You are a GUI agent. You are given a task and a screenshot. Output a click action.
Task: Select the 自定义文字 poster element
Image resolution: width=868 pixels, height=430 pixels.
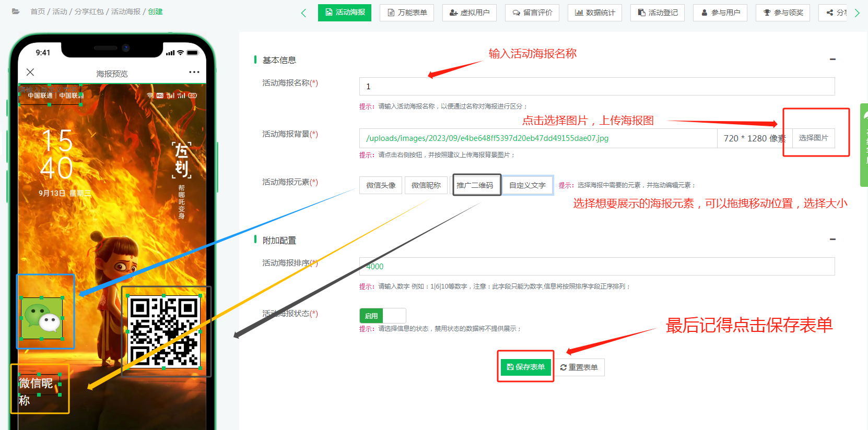(x=527, y=185)
